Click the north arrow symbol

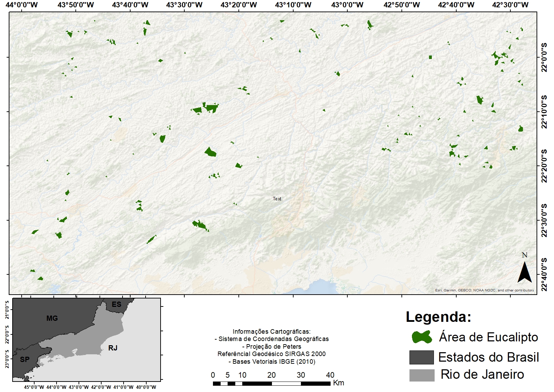point(524,272)
